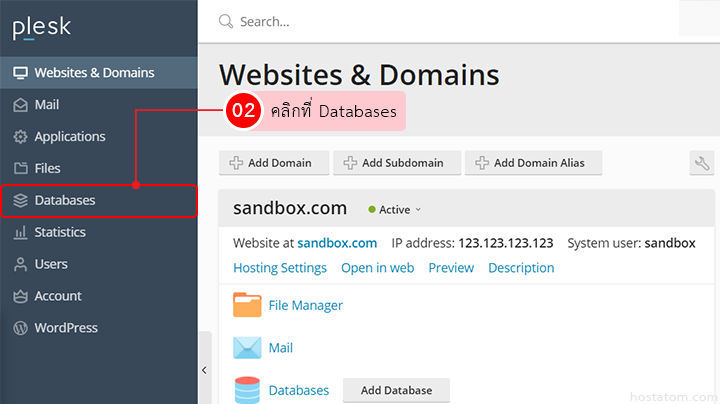The width and height of the screenshot is (720, 404).
Task: Click the Mail envelope icon in domain panel
Action: tap(247, 348)
